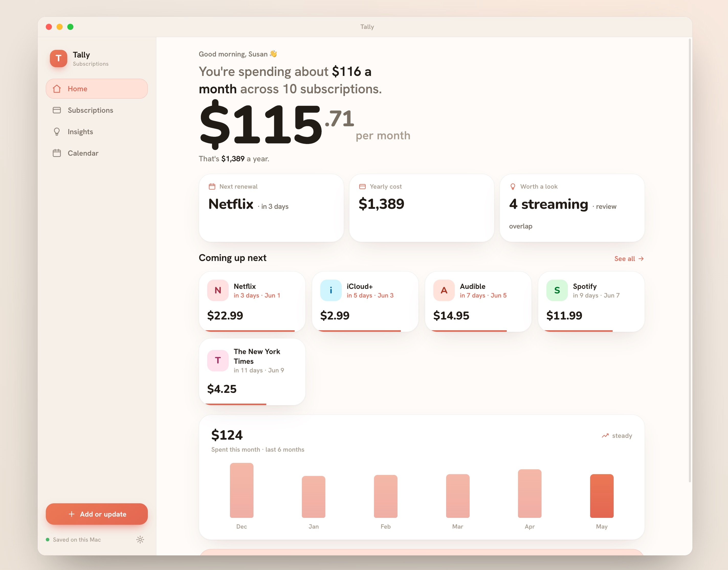Open the Home sidebar item

pyautogui.click(x=96, y=89)
